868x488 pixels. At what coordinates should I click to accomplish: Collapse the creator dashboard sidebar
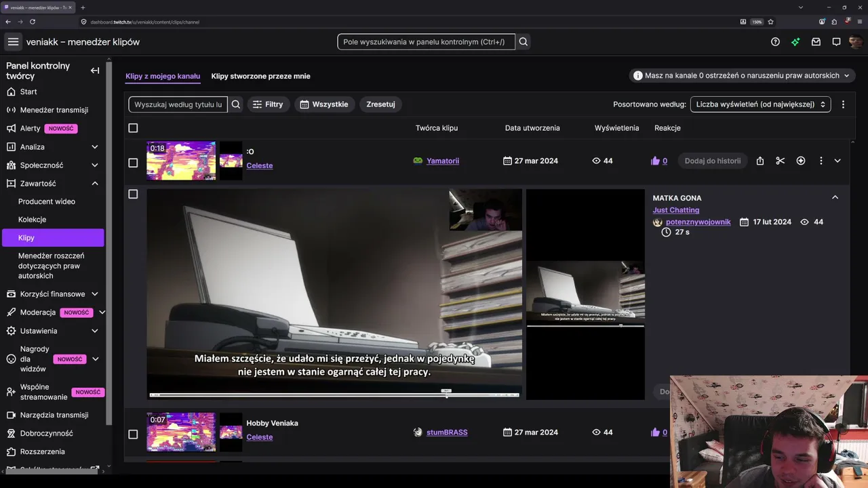click(x=95, y=70)
